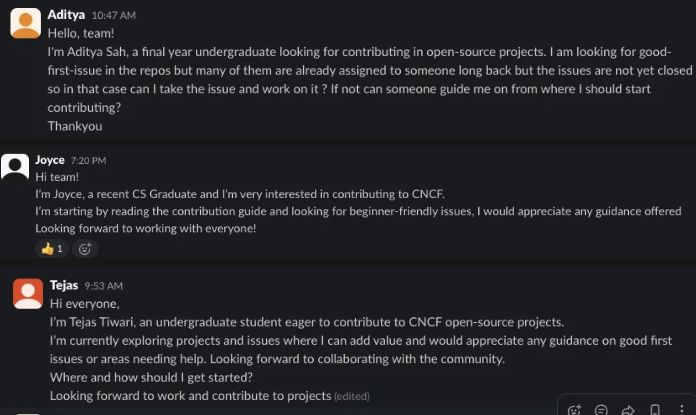Save Tejas's message with the bookmark icon
The height and width of the screenshot is (415, 696).
click(655, 410)
